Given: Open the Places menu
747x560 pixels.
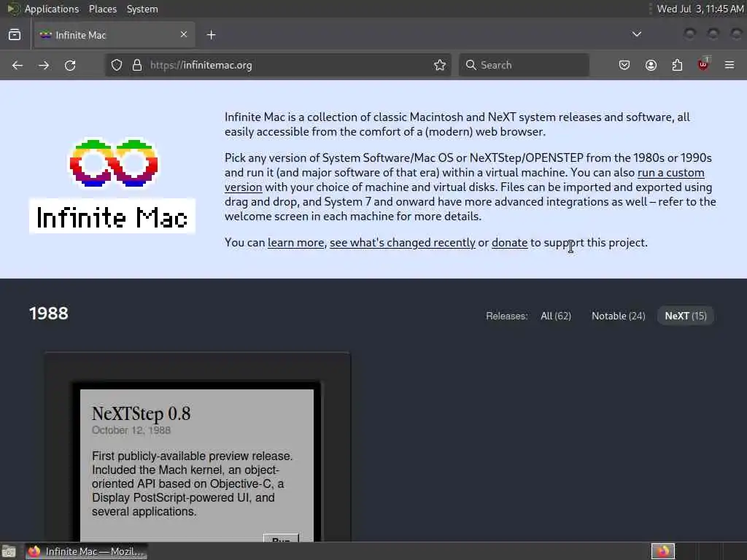Looking at the screenshot, I should click(x=102, y=9).
